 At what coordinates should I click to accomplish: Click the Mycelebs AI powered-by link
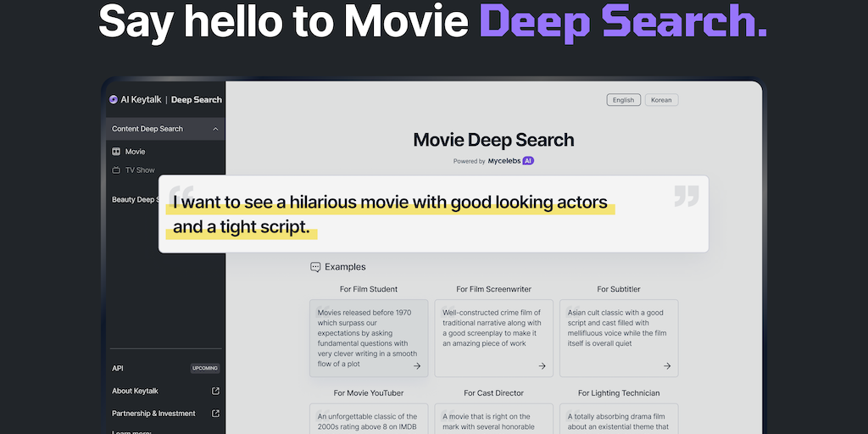(510, 160)
